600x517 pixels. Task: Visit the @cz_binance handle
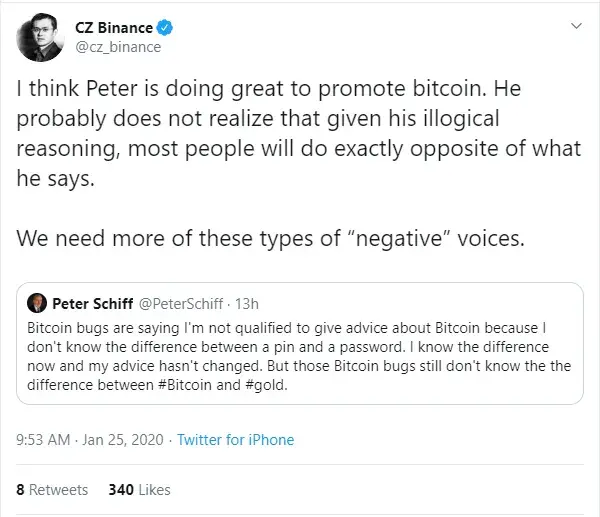pos(117,47)
